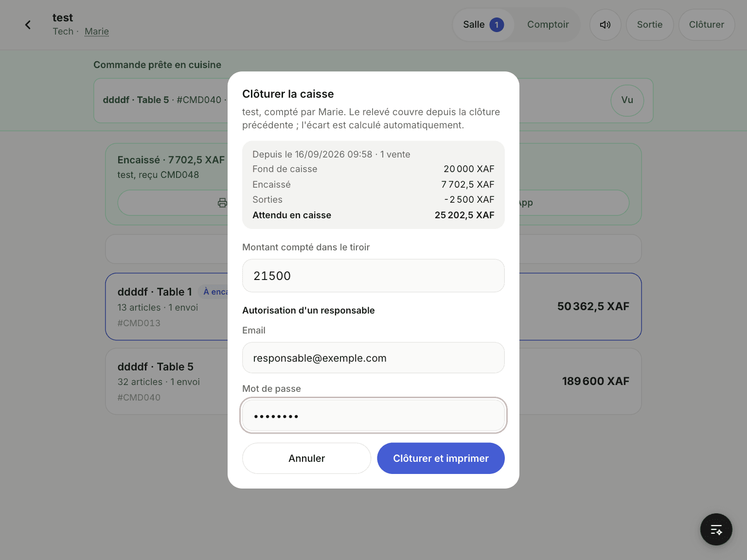Click the Clôturer header button
Screen dimensions: 747x560
pyautogui.click(x=706, y=25)
